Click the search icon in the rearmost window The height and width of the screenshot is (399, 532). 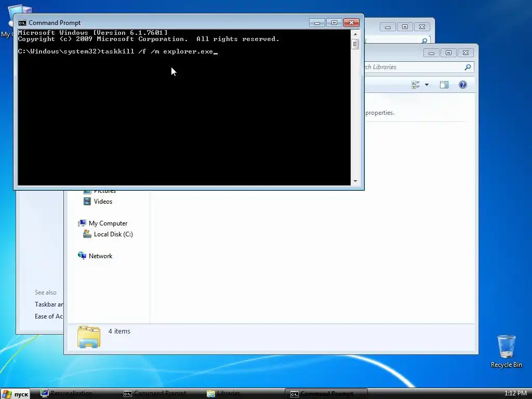point(424,41)
